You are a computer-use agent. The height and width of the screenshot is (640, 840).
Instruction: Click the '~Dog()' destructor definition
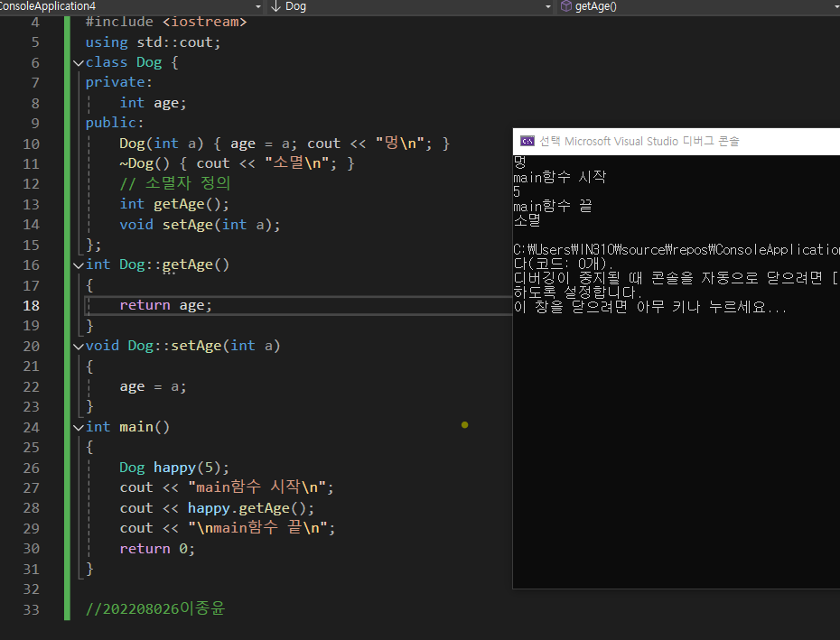(x=237, y=162)
